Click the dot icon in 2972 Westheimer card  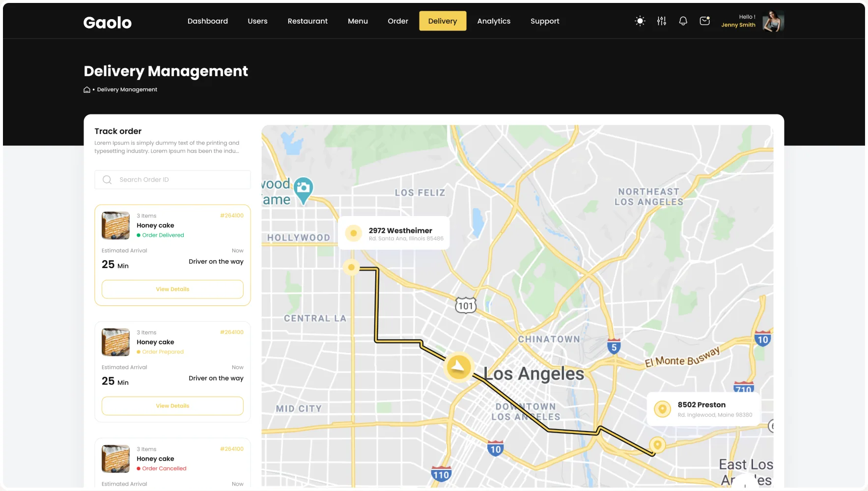click(353, 234)
